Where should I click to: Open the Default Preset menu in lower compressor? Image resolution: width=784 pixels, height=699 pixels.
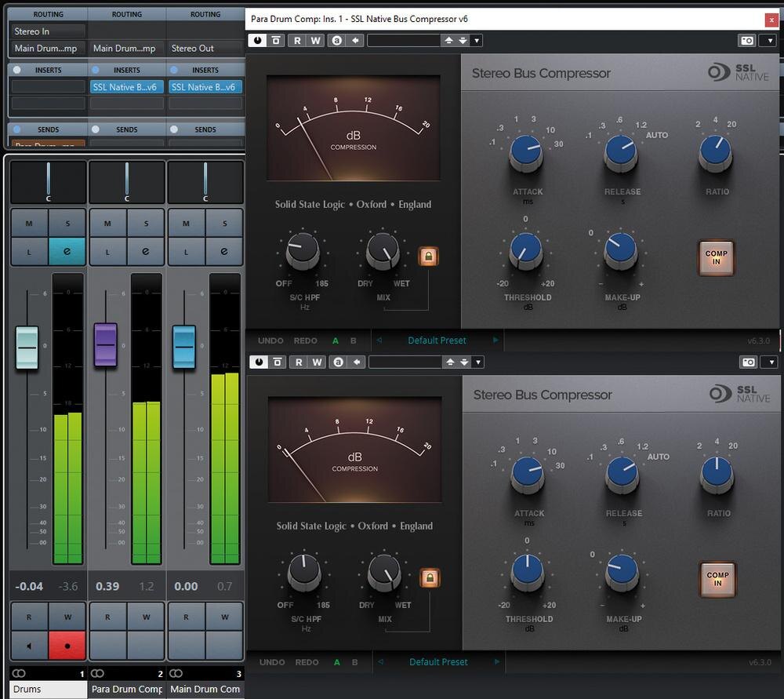pos(438,662)
